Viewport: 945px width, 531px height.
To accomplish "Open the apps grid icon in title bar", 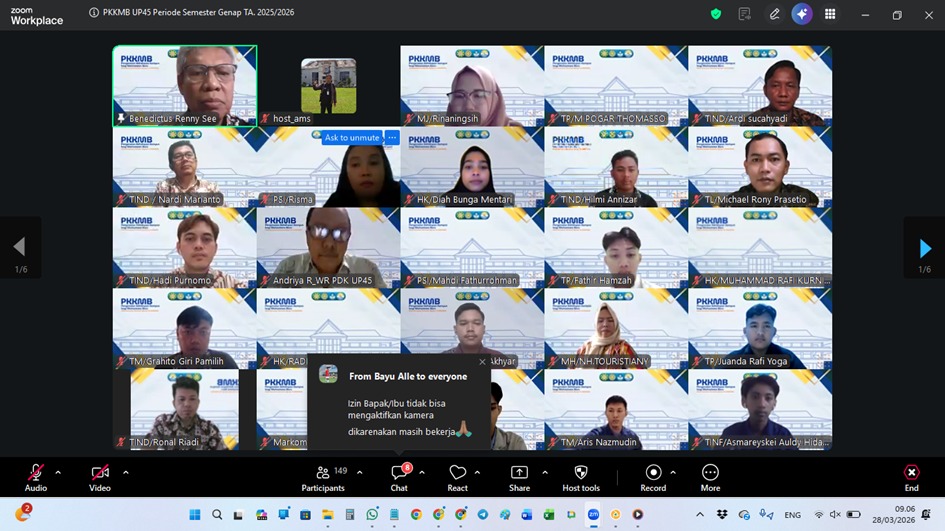I will pos(830,14).
